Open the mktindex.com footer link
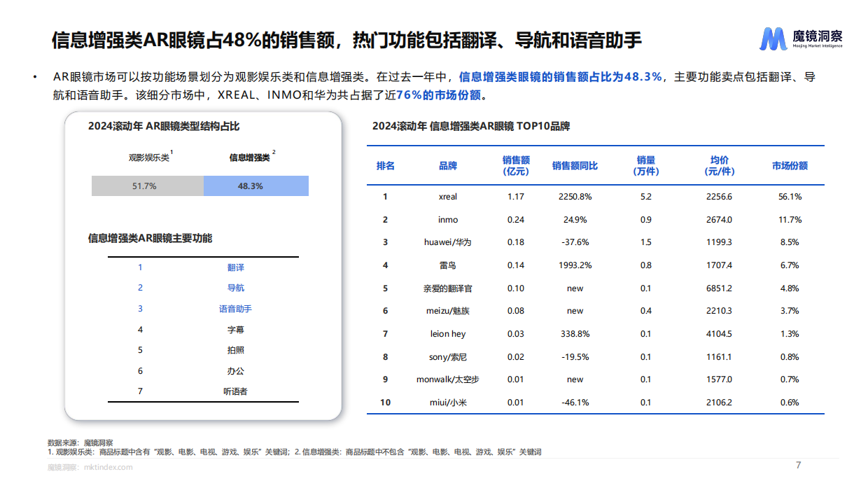Viewport: 868px width, 488px height. pos(108,467)
